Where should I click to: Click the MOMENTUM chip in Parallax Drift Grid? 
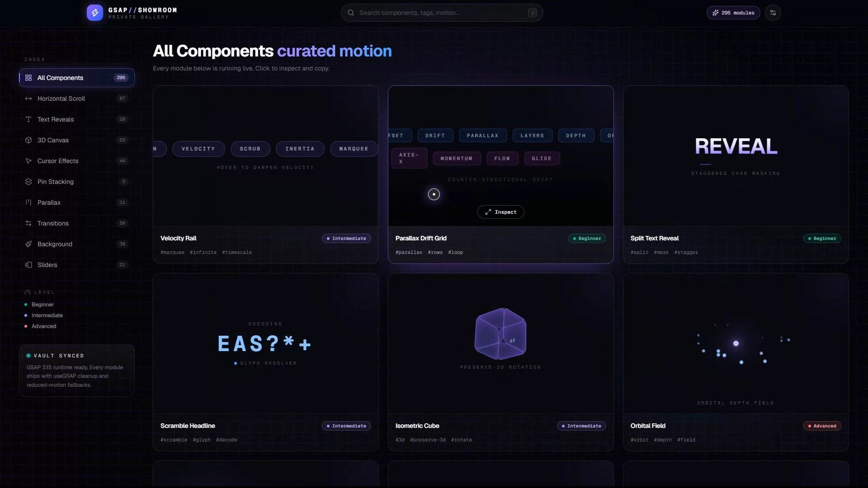(x=456, y=159)
